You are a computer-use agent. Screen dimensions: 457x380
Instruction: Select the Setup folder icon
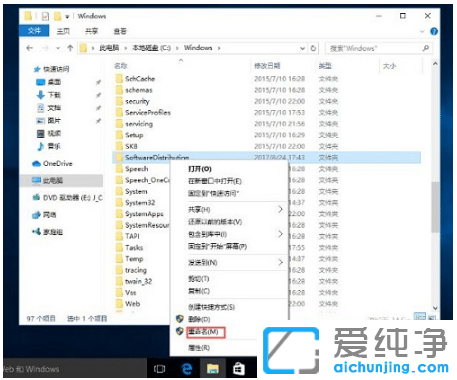click(119, 135)
